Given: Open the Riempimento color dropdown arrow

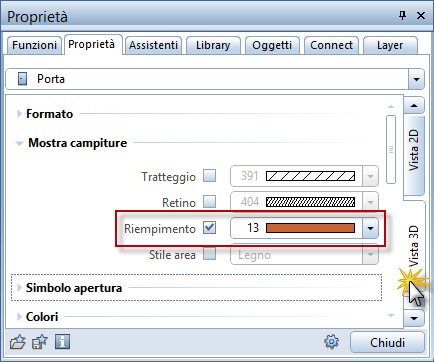Looking at the screenshot, I should (x=370, y=228).
